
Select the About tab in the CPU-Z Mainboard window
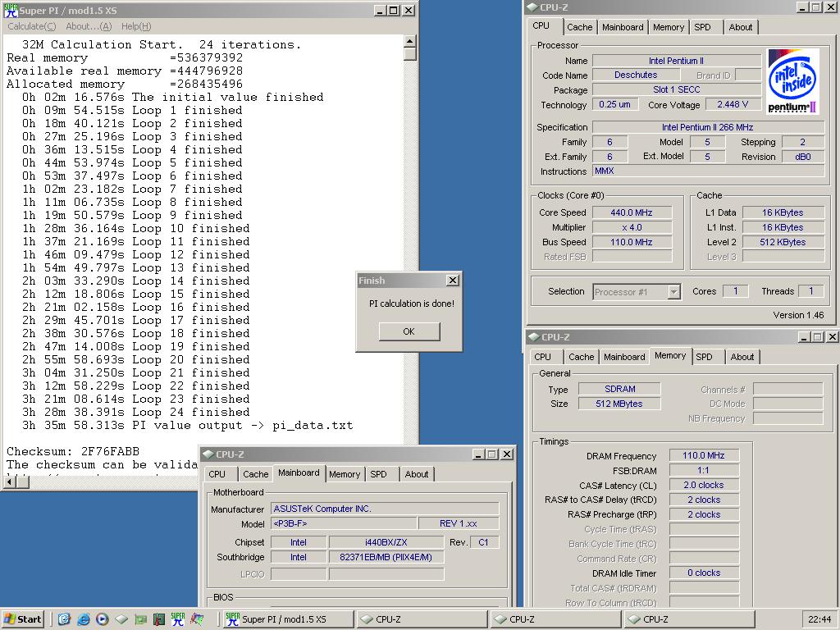(x=416, y=474)
